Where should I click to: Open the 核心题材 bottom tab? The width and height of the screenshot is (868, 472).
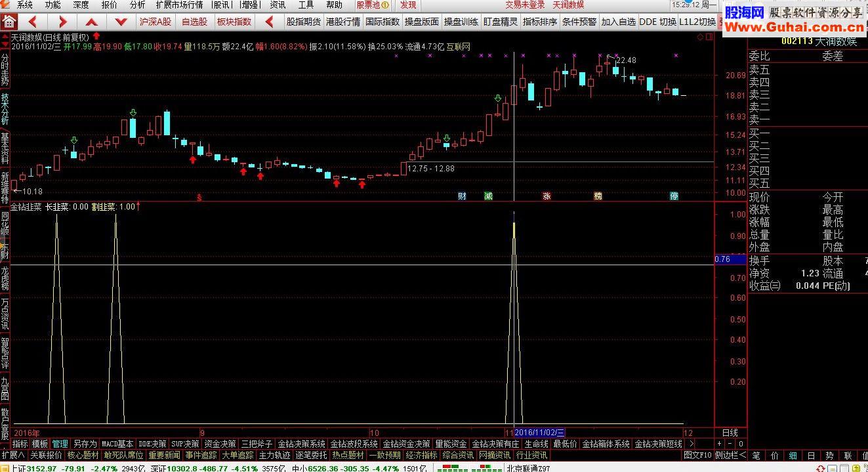[83, 455]
